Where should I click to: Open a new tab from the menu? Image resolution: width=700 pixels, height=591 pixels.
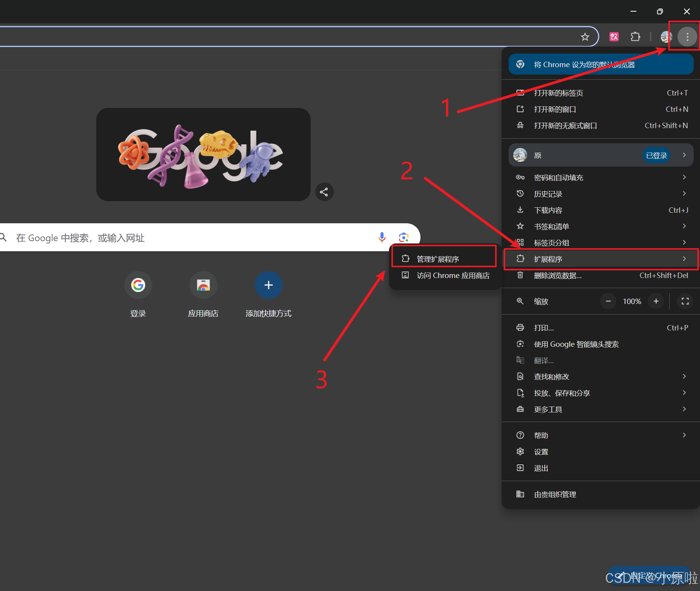pyautogui.click(x=601, y=93)
